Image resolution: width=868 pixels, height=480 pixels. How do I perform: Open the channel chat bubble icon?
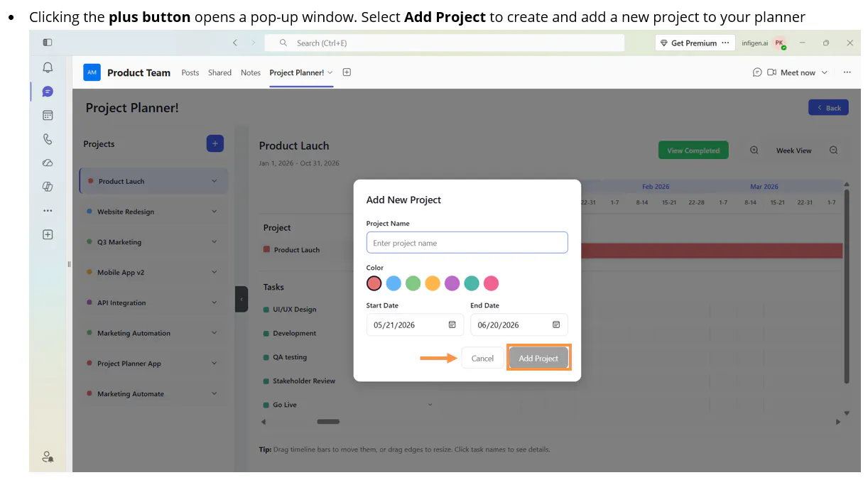pos(757,72)
